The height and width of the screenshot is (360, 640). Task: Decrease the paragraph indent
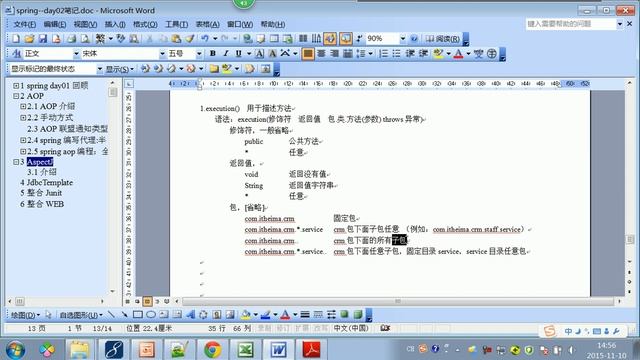pyautogui.click(x=410, y=53)
